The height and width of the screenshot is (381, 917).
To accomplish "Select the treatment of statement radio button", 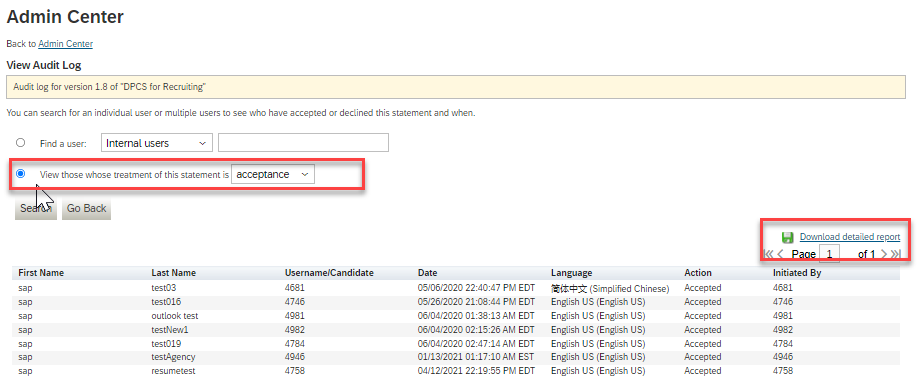I will (20, 174).
